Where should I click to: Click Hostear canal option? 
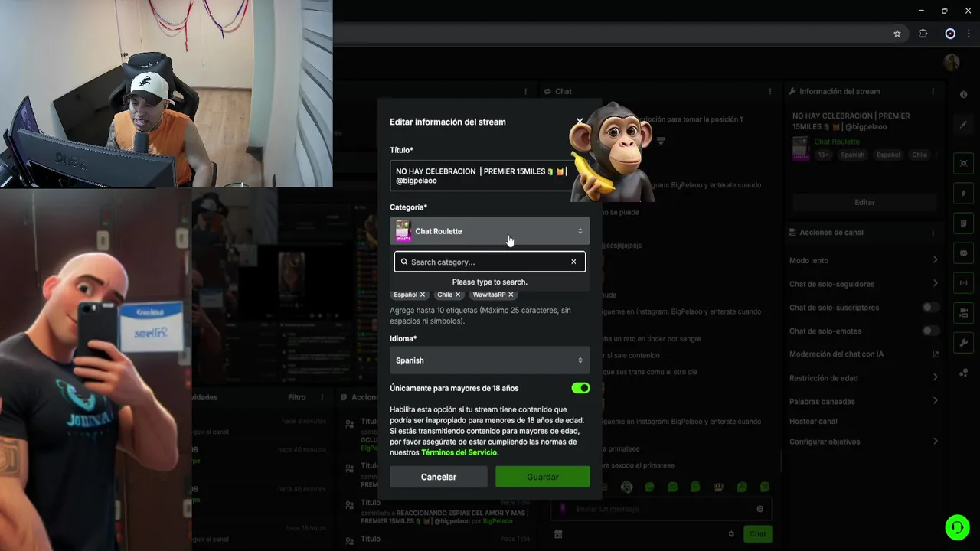(813, 421)
